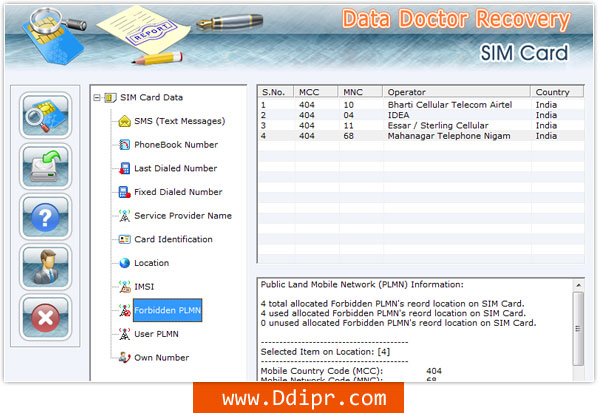Click the red X exit button

click(45, 317)
